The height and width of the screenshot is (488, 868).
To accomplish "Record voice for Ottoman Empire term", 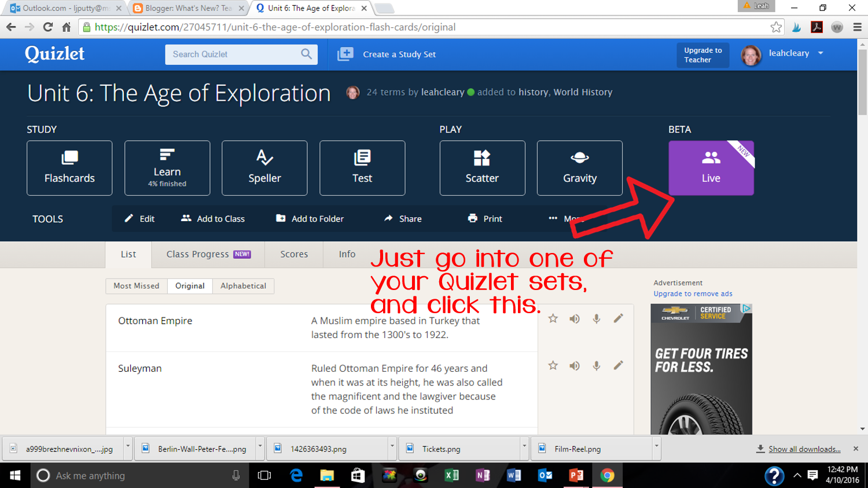I will [597, 318].
